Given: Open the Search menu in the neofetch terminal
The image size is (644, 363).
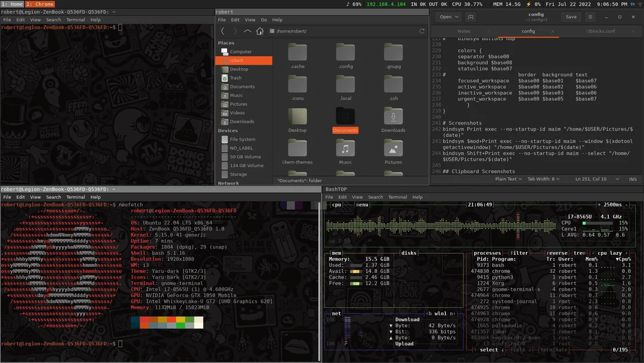Looking at the screenshot, I should [54, 196].
